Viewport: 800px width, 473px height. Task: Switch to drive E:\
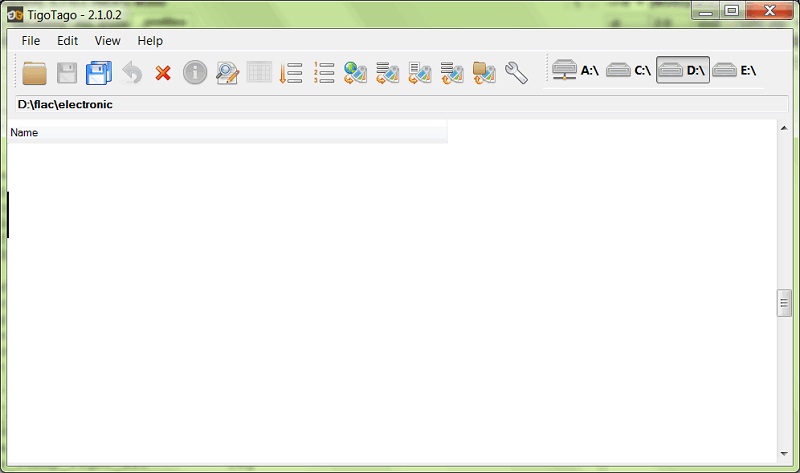(x=735, y=70)
